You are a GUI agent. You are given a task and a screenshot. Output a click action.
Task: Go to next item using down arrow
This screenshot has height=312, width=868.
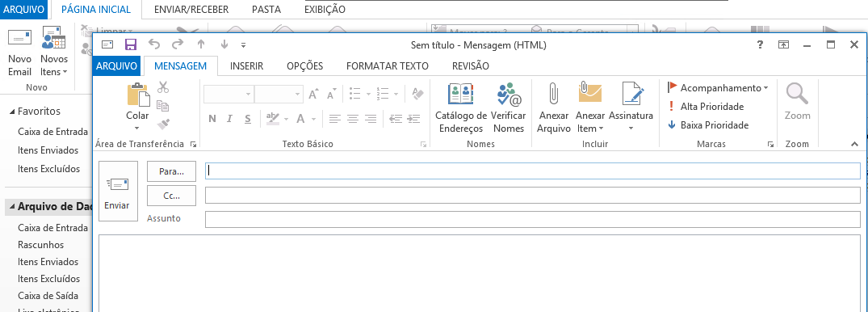click(224, 45)
